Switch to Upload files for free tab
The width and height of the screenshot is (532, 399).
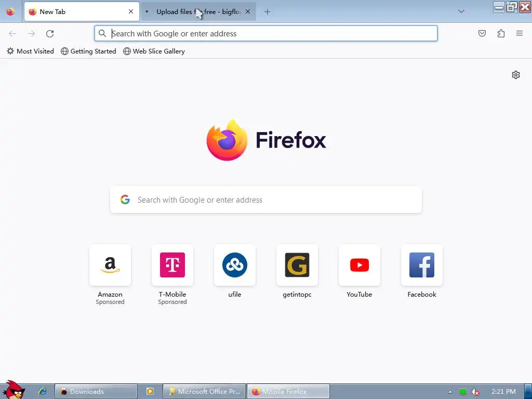pyautogui.click(x=198, y=11)
